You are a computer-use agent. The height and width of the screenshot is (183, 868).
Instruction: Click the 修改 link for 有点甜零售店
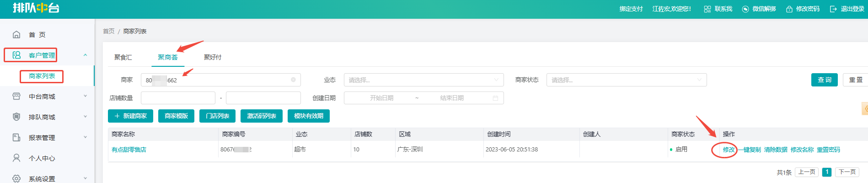coord(729,150)
